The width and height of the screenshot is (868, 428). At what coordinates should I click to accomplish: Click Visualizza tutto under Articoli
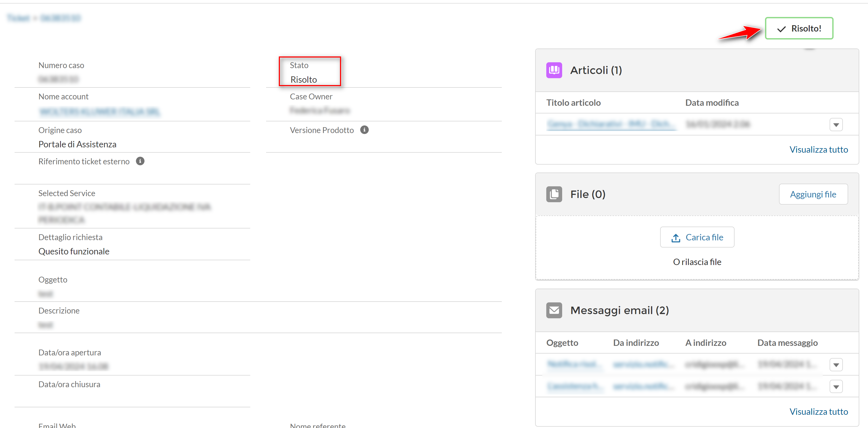point(818,150)
